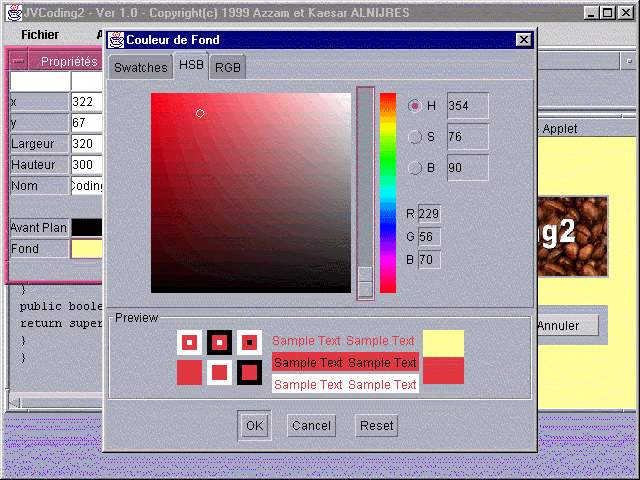Click the coffee beans image in the applet
This screenshot has width=640, height=480.
tap(572, 237)
